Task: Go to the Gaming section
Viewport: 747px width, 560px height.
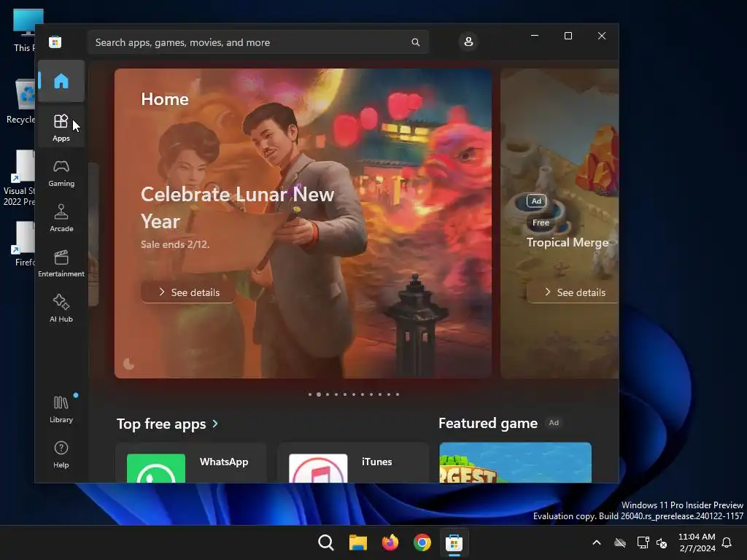Action: click(61, 174)
